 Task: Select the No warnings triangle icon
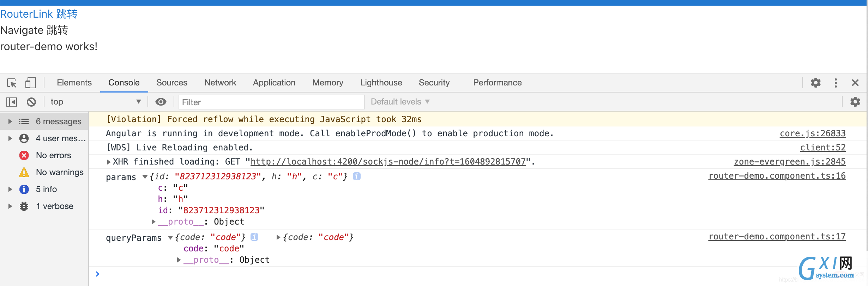(24, 172)
